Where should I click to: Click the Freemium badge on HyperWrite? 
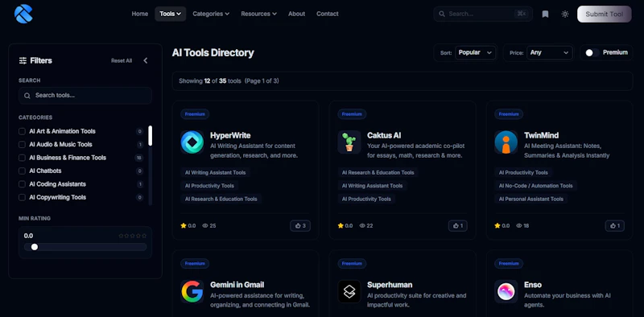(195, 114)
